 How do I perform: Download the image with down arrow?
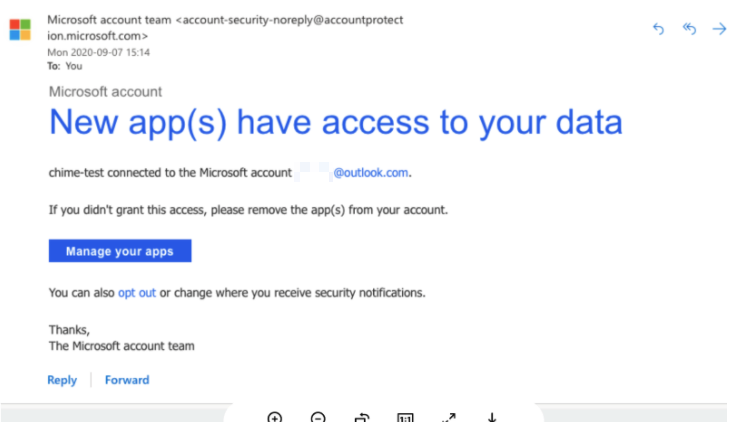click(492, 417)
